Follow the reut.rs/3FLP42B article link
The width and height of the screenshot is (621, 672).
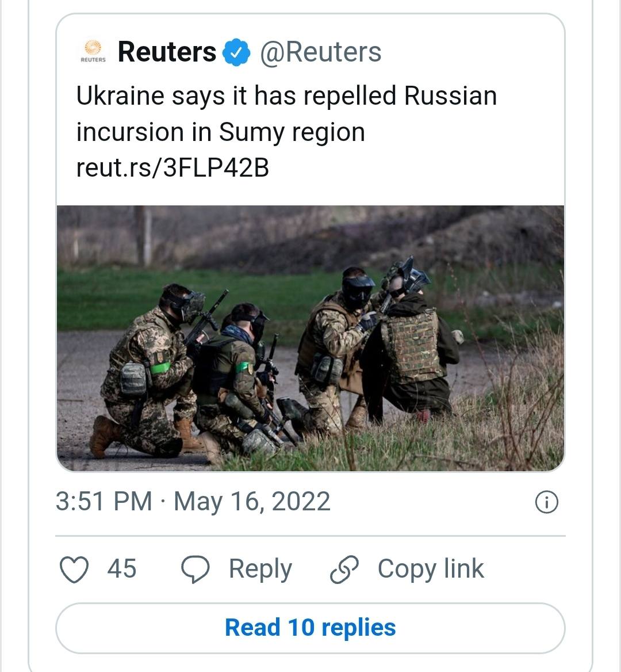coord(172,167)
